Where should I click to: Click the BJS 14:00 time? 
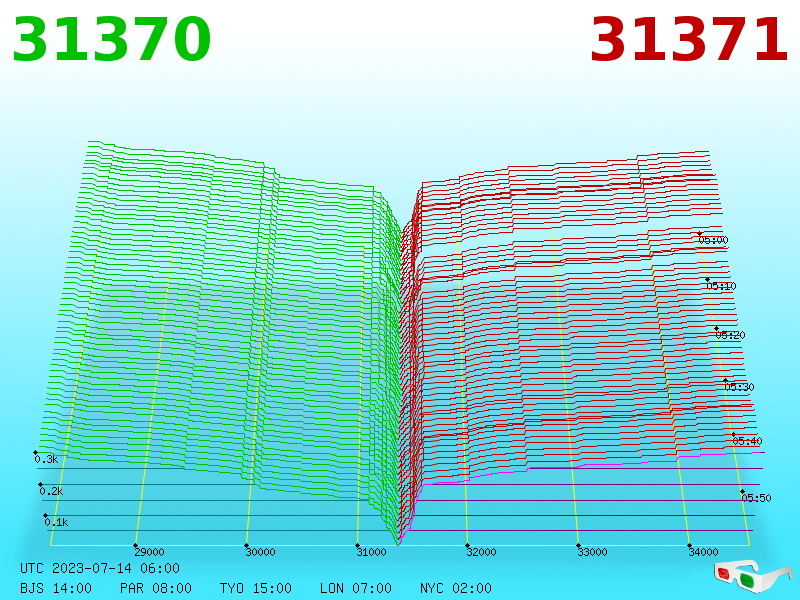click(x=56, y=588)
